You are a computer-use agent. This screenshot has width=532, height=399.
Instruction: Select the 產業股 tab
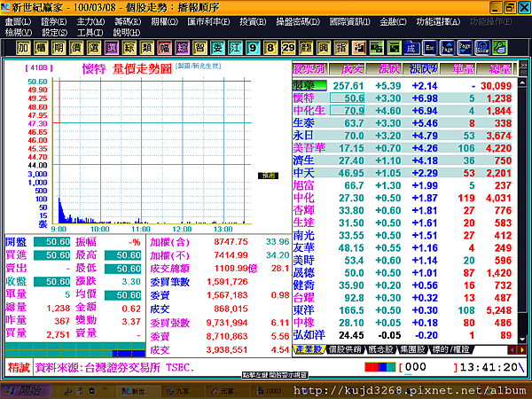[x=308, y=349]
